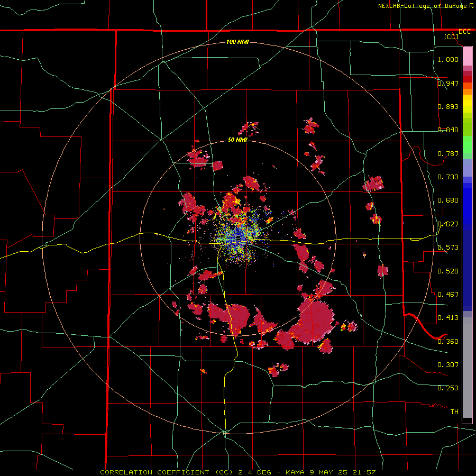Select the 0.733 scale value

(x=448, y=177)
